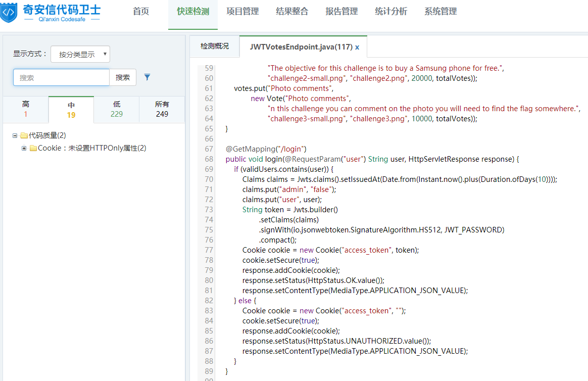Click the blue filter funnel icon

coord(147,77)
